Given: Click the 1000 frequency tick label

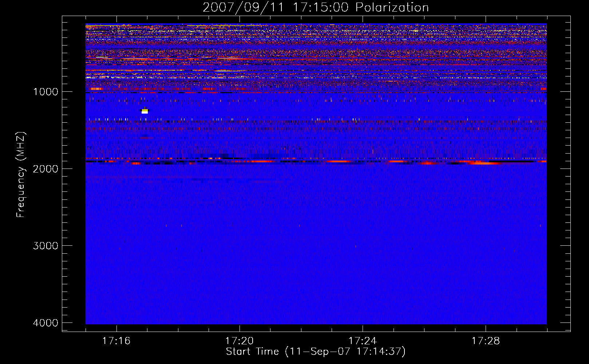Looking at the screenshot, I should pyautogui.click(x=46, y=91).
